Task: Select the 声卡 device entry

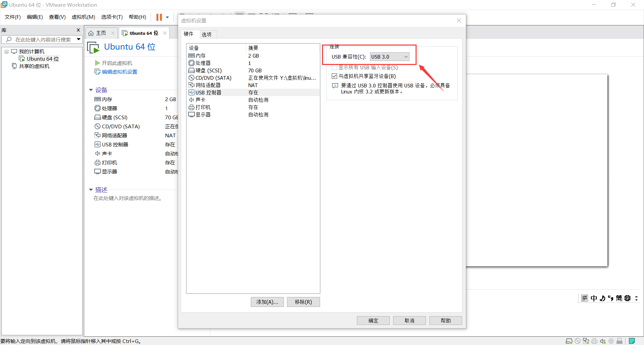Action: click(x=200, y=99)
